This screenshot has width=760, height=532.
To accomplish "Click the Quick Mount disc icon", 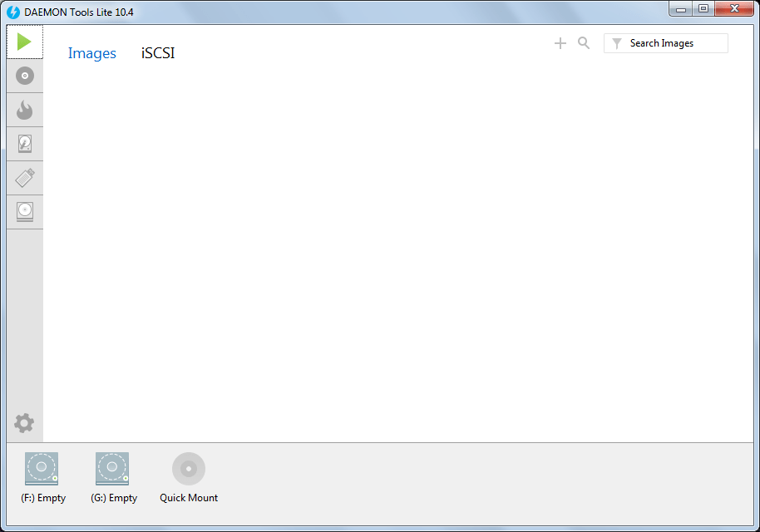I will (x=188, y=468).
